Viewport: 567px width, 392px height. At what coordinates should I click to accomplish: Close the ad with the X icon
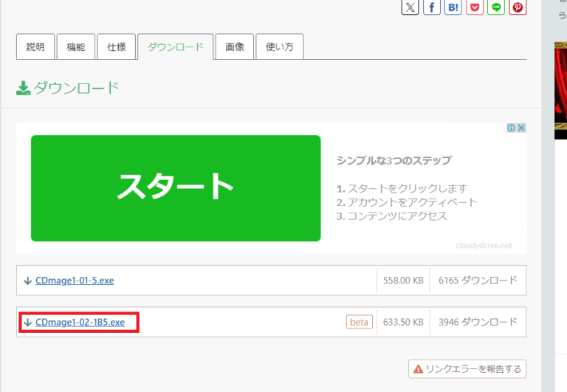[520, 128]
